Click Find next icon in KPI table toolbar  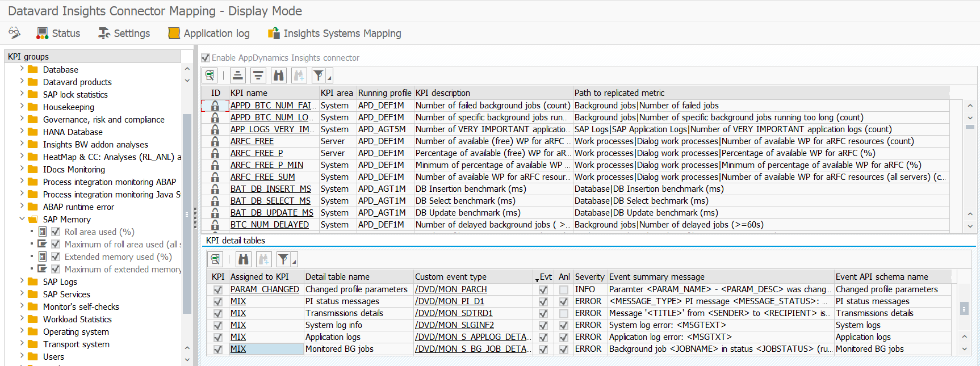(x=299, y=75)
